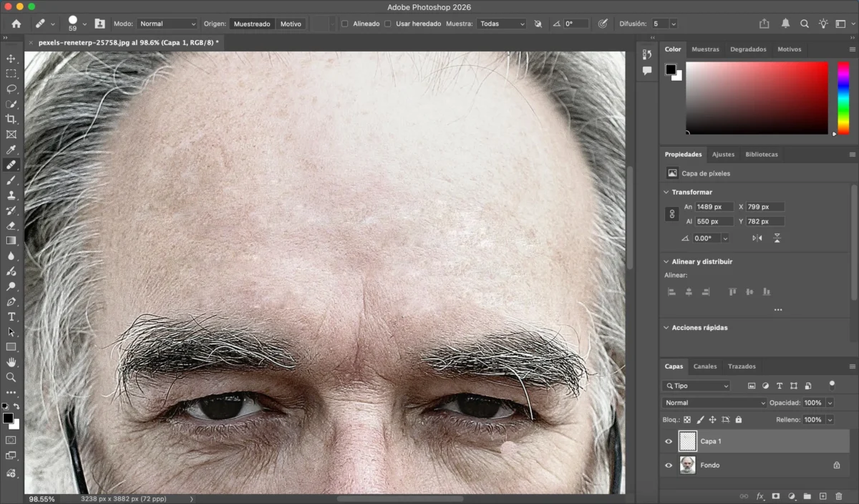Switch to the Degradados tab

point(748,49)
